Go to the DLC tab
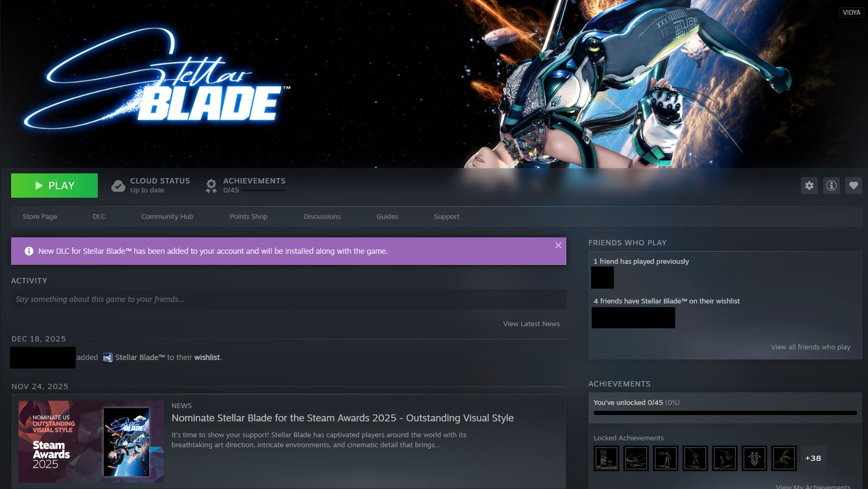Viewport: 868px width, 489px height. click(99, 217)
